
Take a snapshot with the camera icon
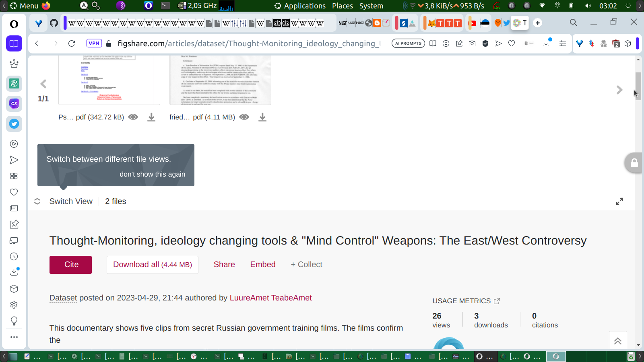pyautogui.click(x=472, y=43)
